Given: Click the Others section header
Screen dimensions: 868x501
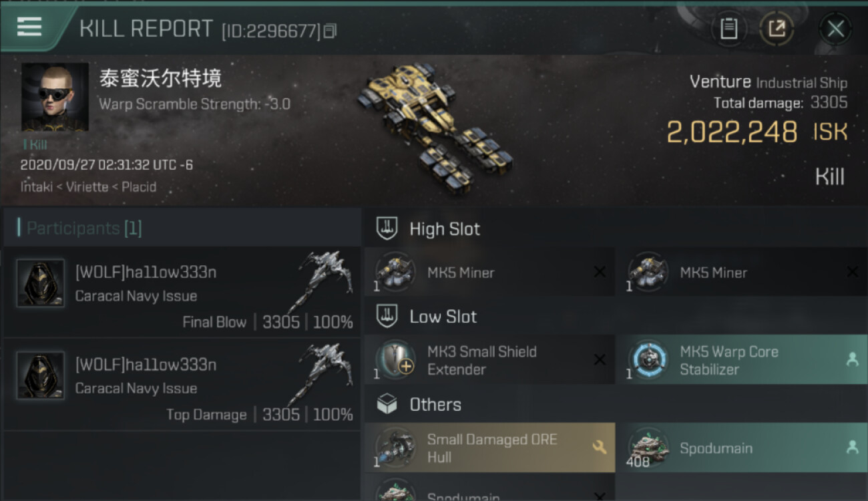Looking at the screenshot, I should [x=435, y=404].
